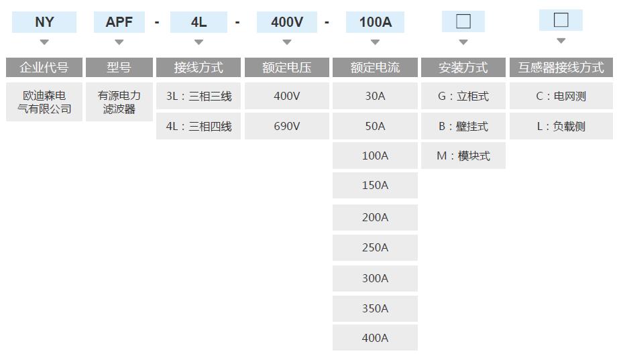Click the 400A rated current cell
The image size is (621, 364).
tap(375, 337)
